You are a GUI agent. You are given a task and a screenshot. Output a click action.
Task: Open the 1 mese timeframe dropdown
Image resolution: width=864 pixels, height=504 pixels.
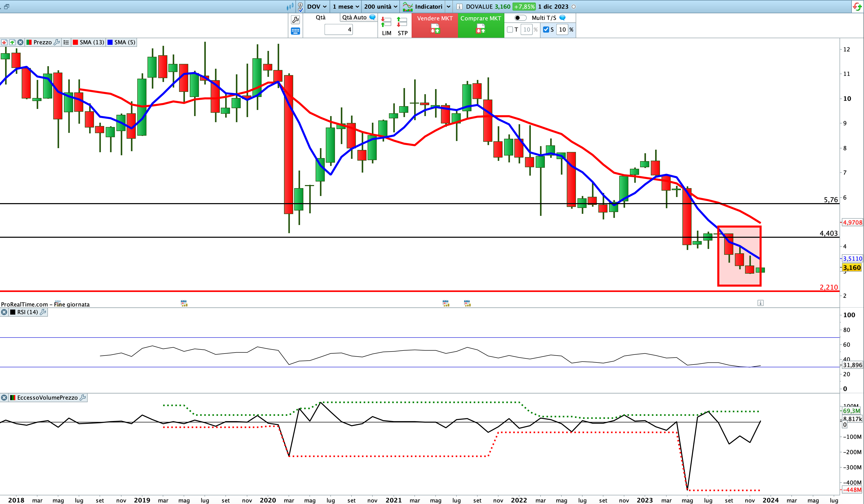click(346, 7)
